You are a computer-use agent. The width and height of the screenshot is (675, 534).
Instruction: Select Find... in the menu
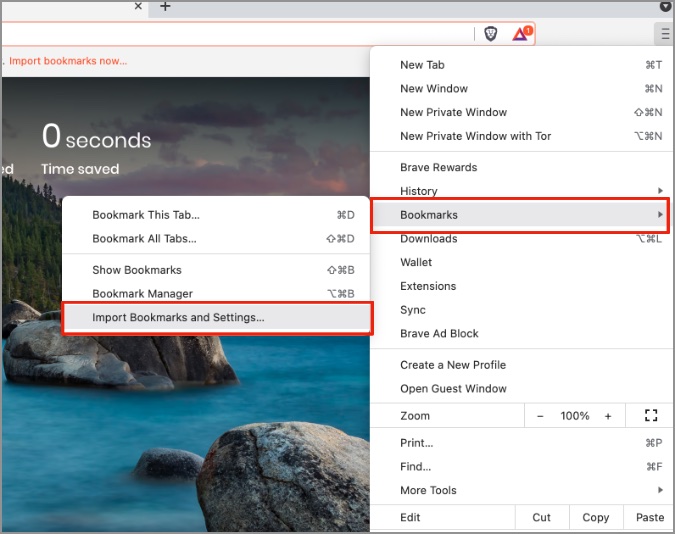(522, 466)
